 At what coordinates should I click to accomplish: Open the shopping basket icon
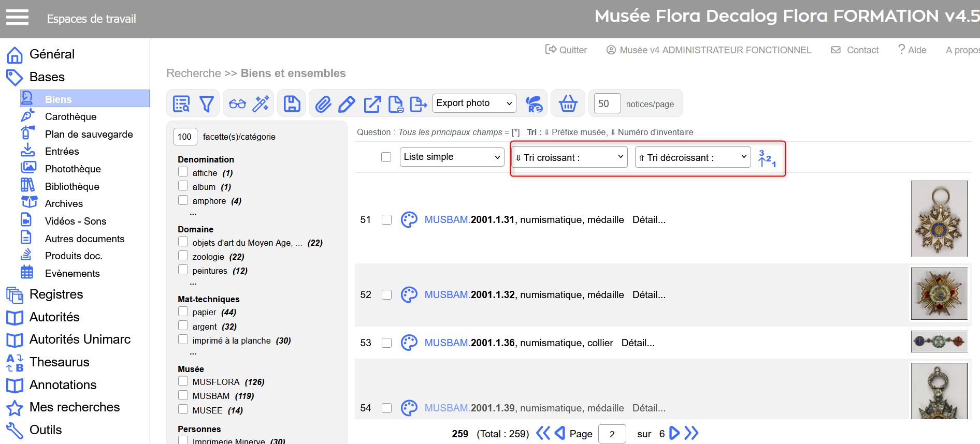[x=568, y=104]
